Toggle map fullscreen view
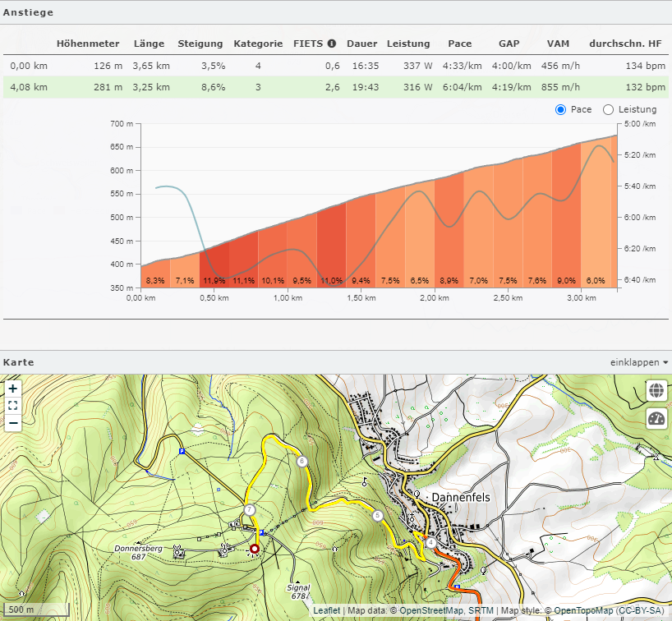This screenshot has height=621, width=672. (13, 406)
